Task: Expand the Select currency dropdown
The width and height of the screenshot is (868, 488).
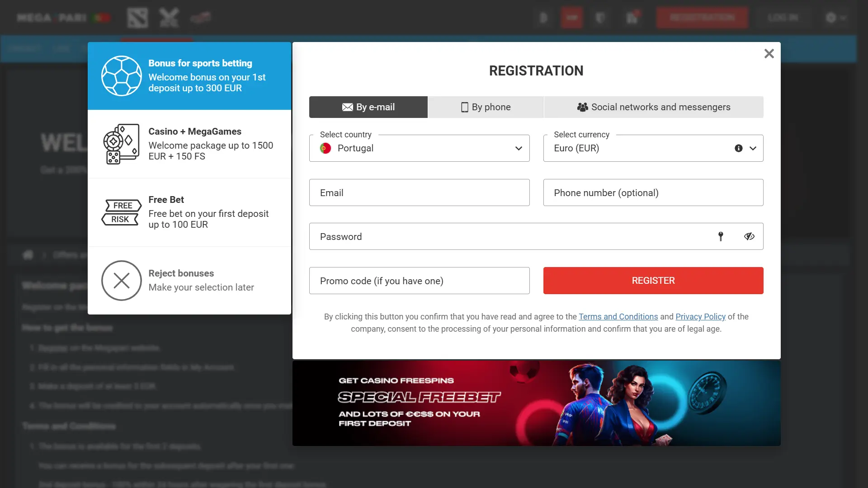Action: coord(752,148)
